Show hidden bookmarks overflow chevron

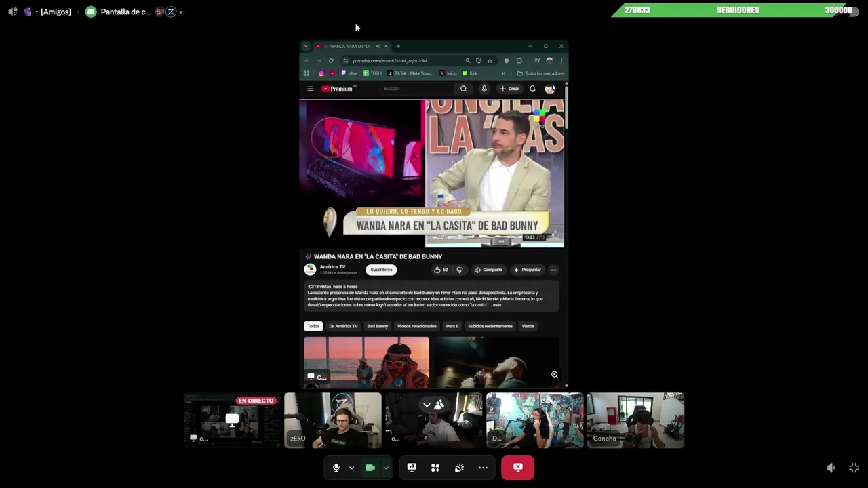tap(503, 73)
